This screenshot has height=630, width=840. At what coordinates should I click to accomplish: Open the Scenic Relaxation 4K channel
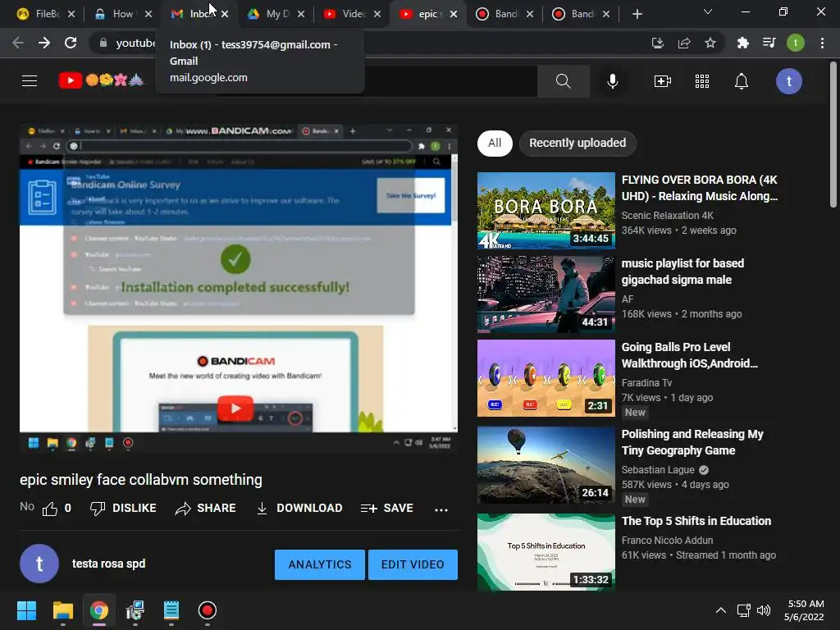pos(668,216)
